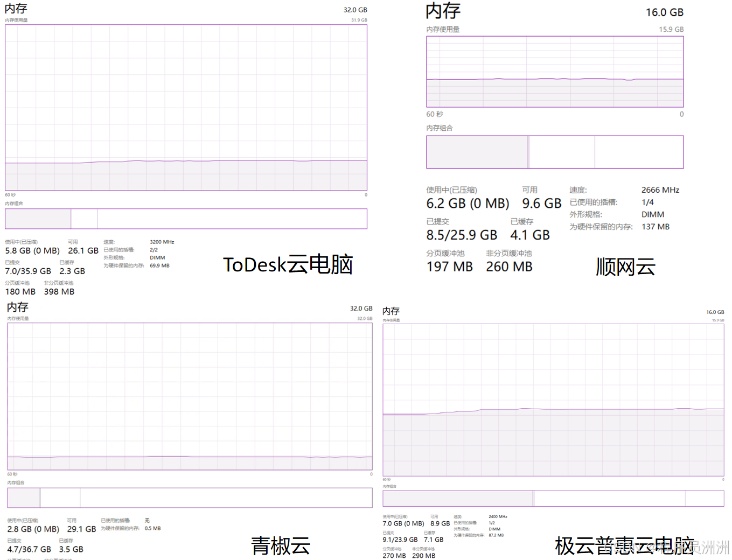Click the ToDesk云电脑 memory usage graph
The image size is (732, 560).
click(186, 108)
